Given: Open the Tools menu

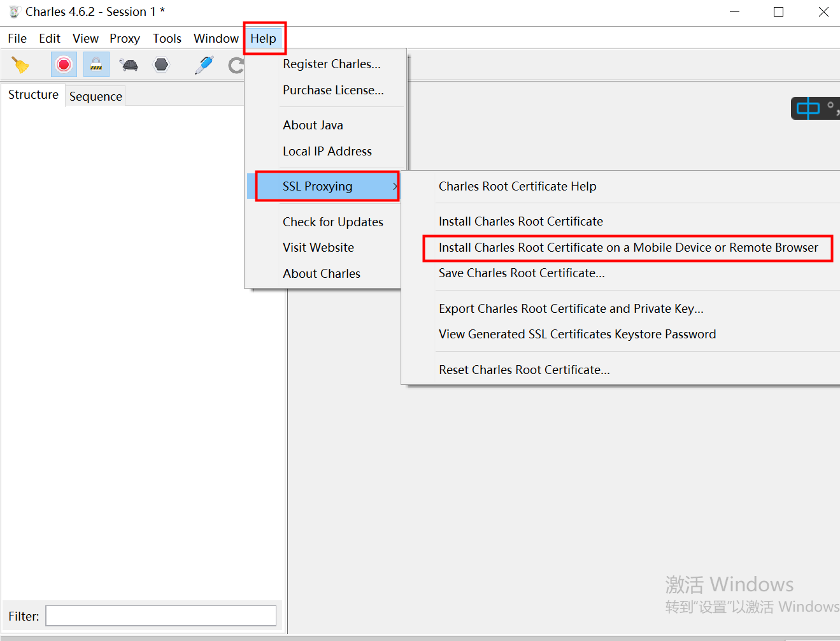Looking at the screenshot, I should coord(167,38).
